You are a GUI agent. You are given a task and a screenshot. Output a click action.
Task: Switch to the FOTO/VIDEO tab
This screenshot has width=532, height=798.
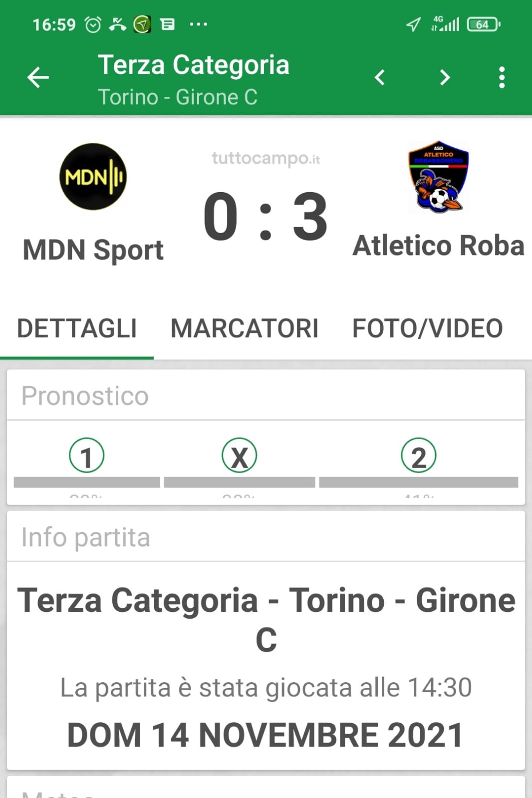click(427, 328)
